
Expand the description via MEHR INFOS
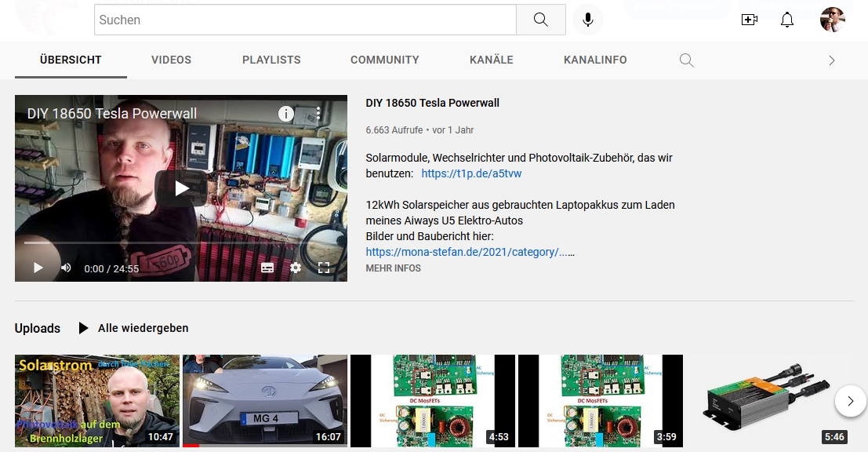pyautogui.click(x=393, y=268)
